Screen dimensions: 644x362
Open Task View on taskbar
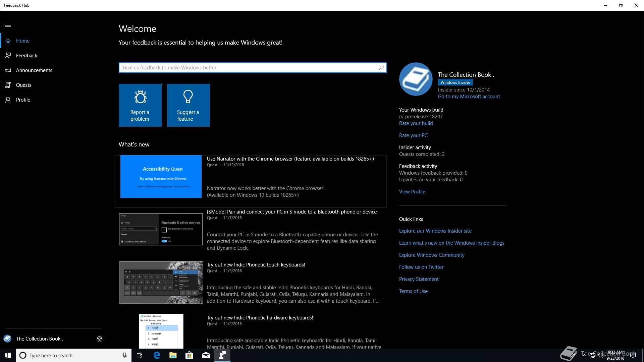tap(140, 355)
